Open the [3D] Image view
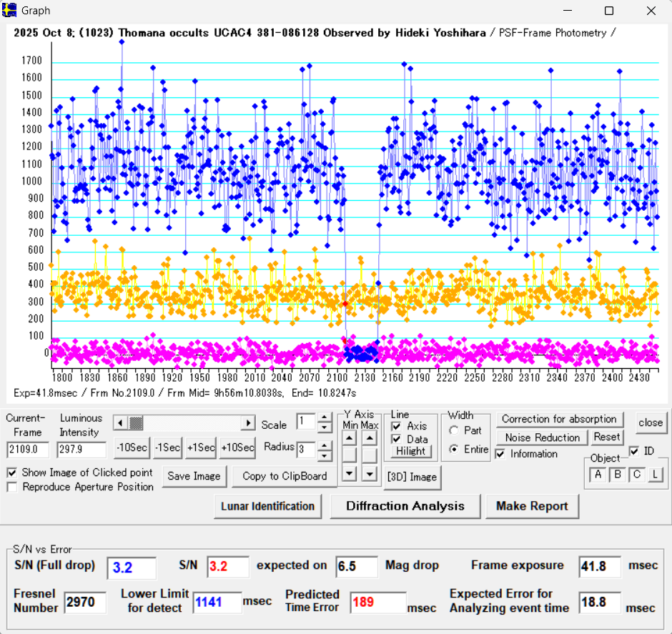The height and width of the screenshot is (634, 672). point(412,477)
